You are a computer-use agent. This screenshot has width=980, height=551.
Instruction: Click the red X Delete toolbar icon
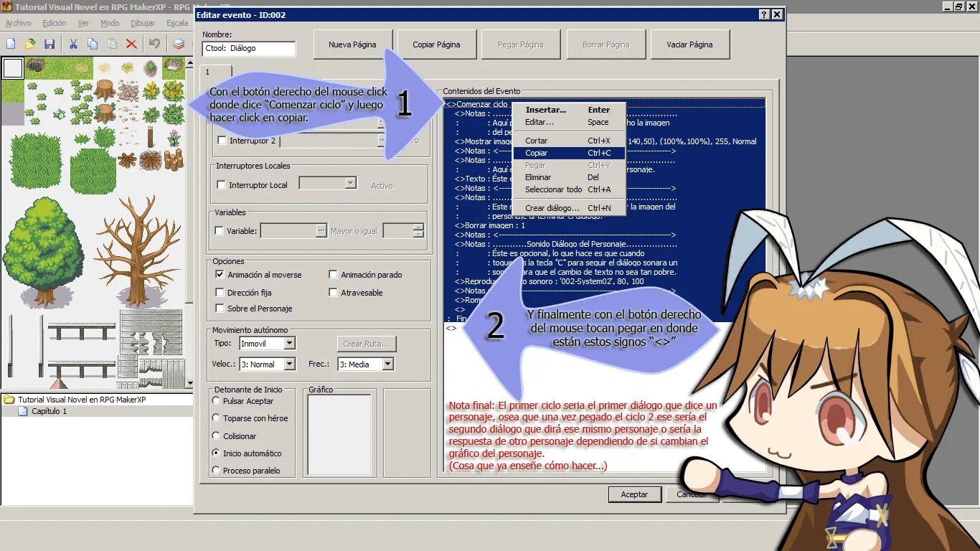(131, 44)
